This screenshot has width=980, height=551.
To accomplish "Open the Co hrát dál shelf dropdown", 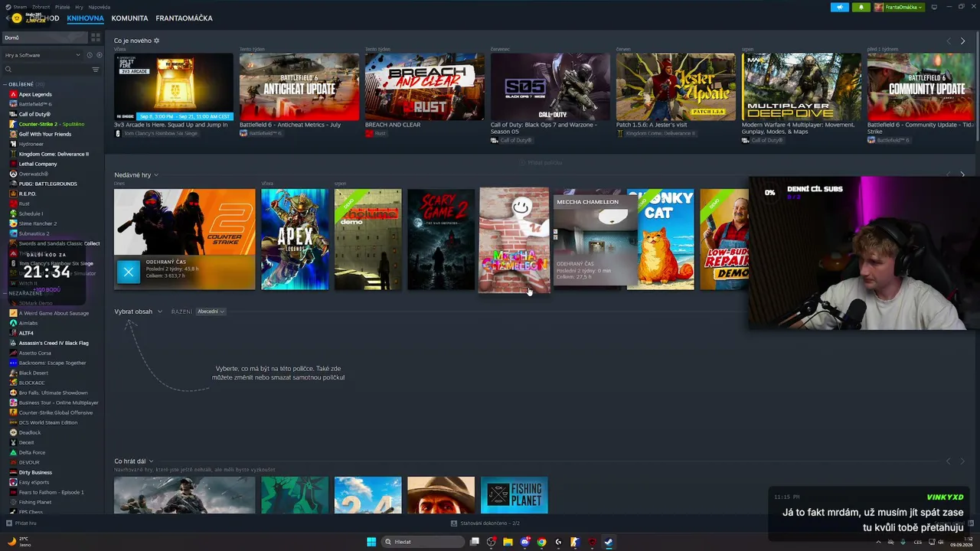I will (151, 461).
